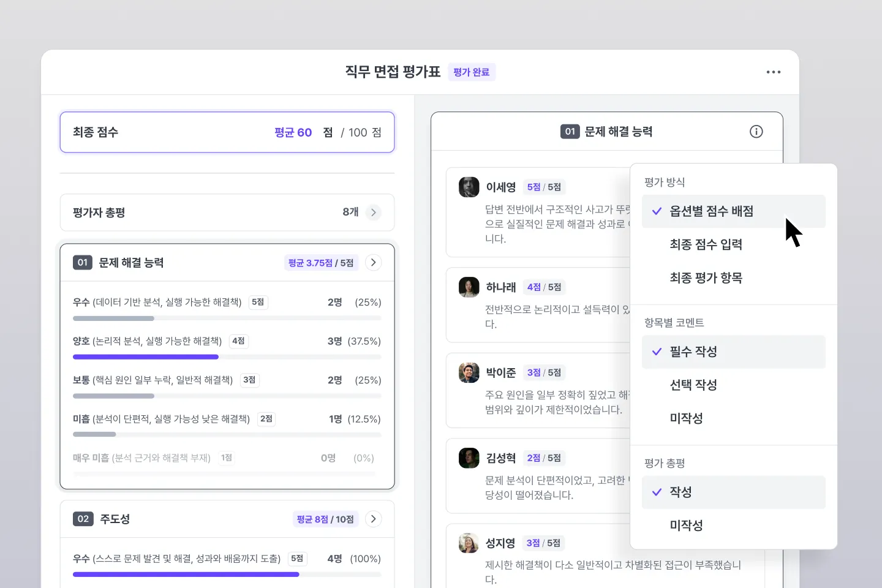Click 김성혁's 2점 / 5점 score badge
The width and height of the screenshot is (882, 588).
click(544, 458)
